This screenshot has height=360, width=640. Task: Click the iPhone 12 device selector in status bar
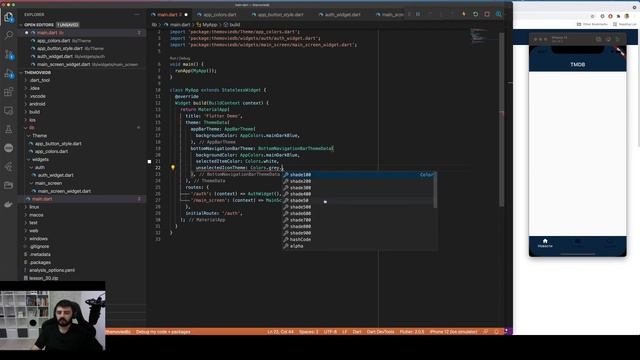[453, 332]
